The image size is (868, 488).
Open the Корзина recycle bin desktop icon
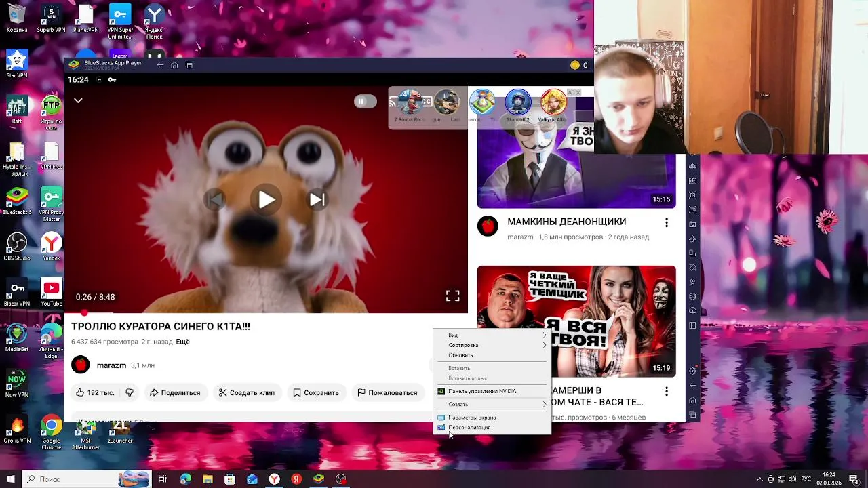coord(17,18)
